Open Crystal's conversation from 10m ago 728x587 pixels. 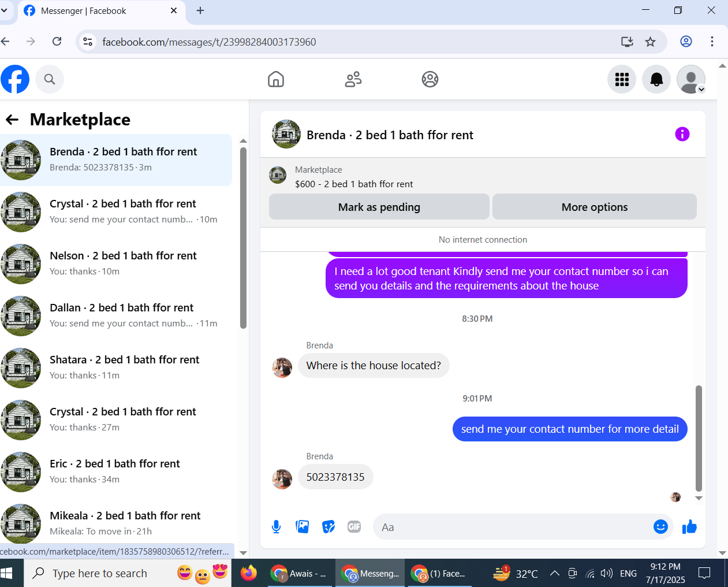coord(116,212)
